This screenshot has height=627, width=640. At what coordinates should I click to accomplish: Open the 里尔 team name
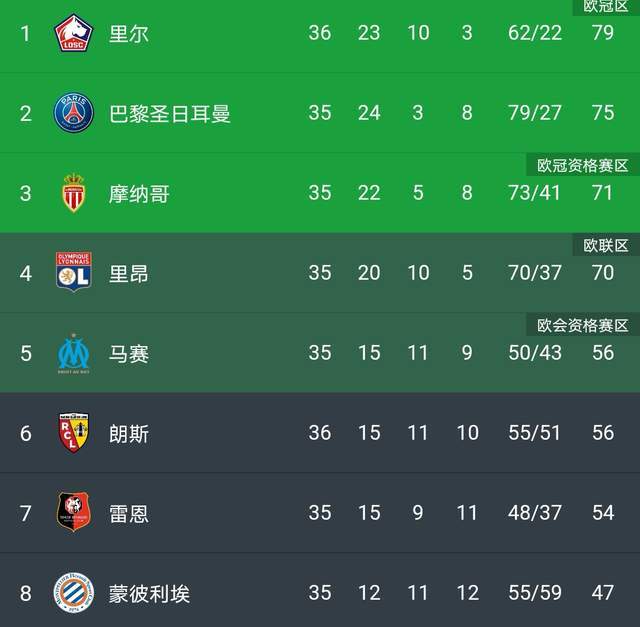pos(129,33)
